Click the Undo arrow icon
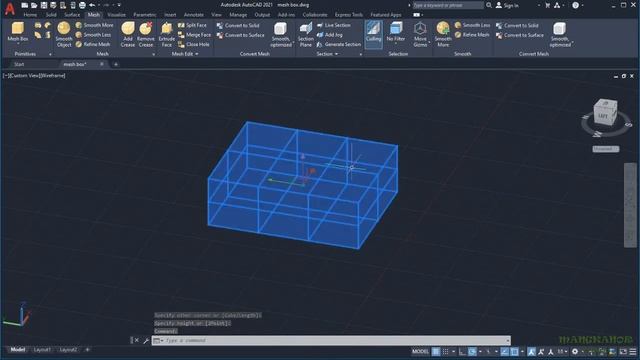The height and width of the screenshot is (360, 640). pyautogui.click(x=92, y=5)
